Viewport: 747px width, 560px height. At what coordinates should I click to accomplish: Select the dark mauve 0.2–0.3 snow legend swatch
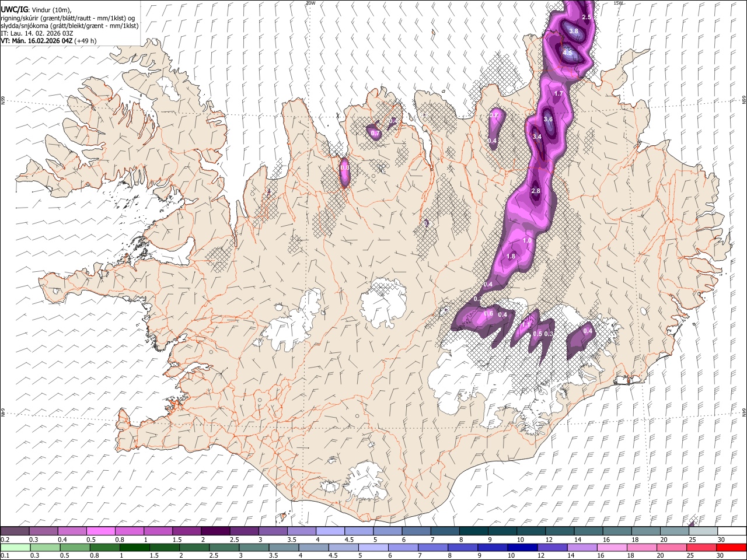(x=15, y=531)
